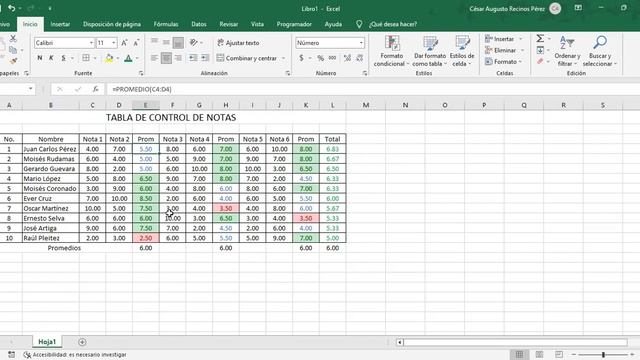Image resolution: width=640 pixels, height=360 pixels.
Task: Toggle center horizontal alignment
Action: pyautogui.click(x=166, y=58)
